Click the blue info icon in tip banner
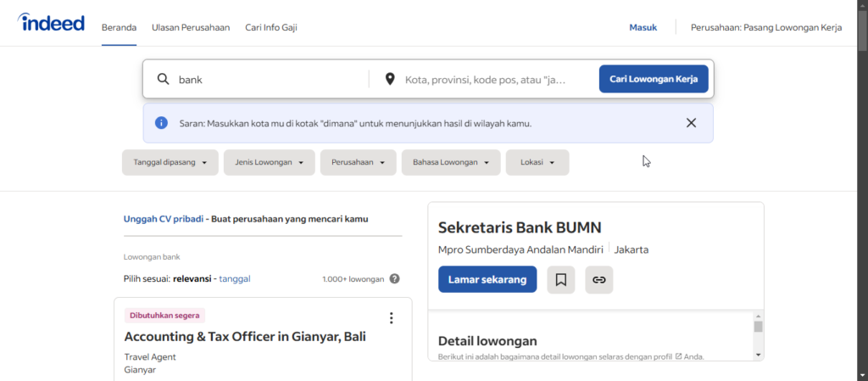The image size is (868, 381). pos(161,123)
